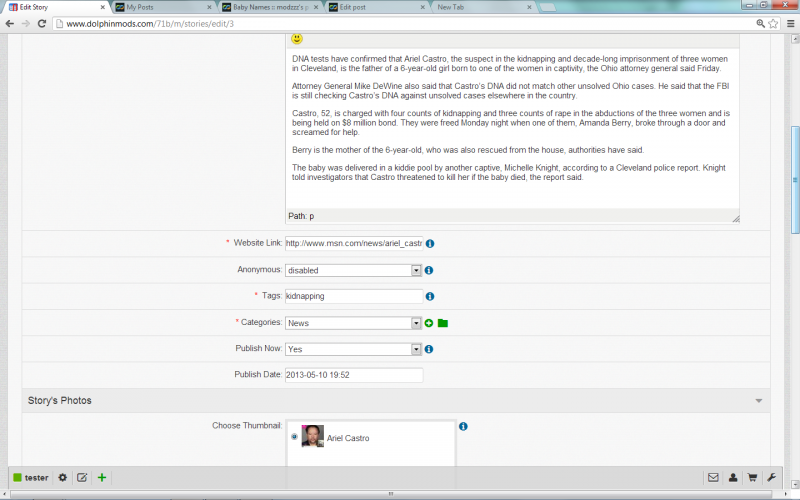Close the My Posts tab

point(209,7)
